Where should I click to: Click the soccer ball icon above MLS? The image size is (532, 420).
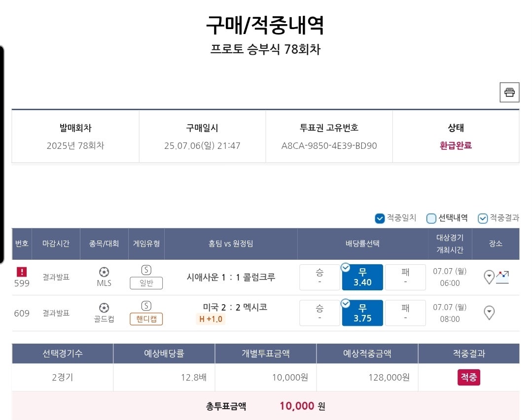click(x=104, y=272)
